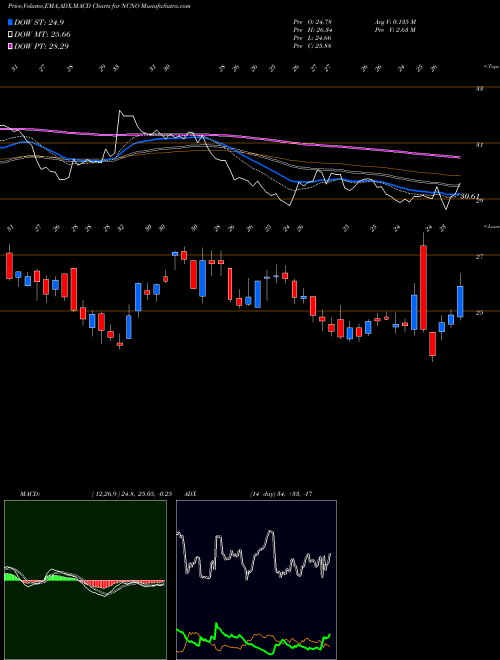The width and height of the screenshot is (500, 660).
Task: Click the '<Tops' label beside EMA chart
Action: [x=492, y=67]
